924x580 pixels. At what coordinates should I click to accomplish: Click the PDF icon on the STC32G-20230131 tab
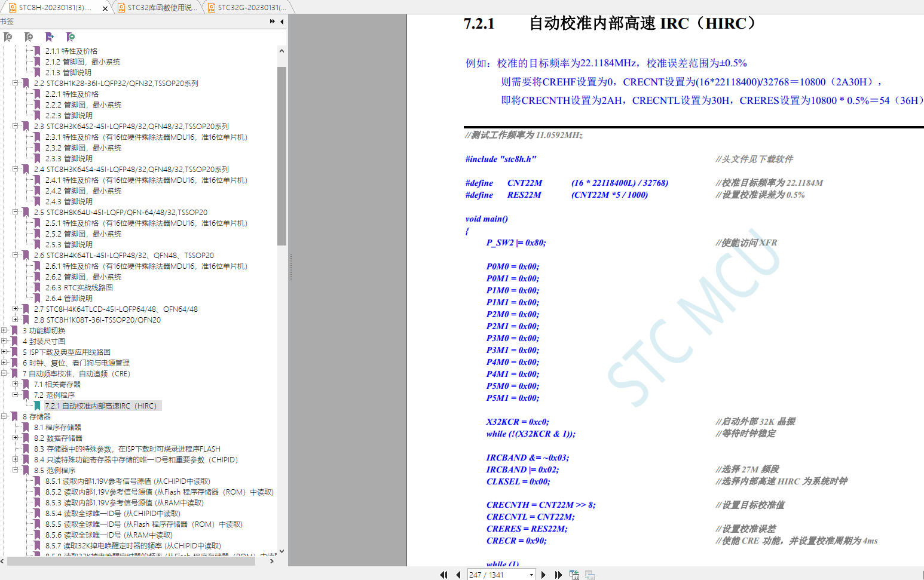(212, 7)
